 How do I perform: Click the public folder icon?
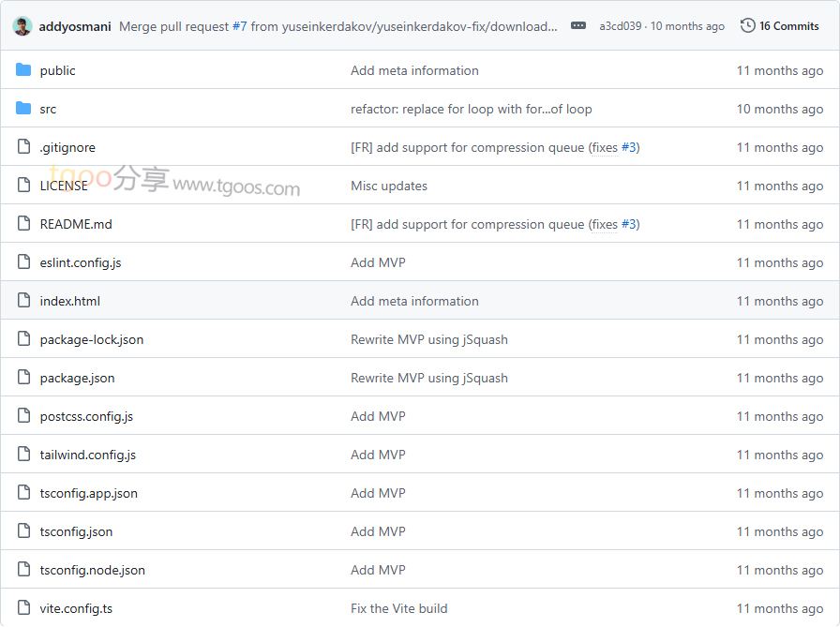[x=23, y=70]
